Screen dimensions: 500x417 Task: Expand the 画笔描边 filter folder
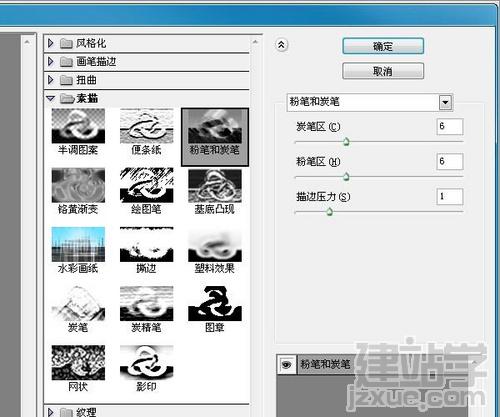point(51,61)
